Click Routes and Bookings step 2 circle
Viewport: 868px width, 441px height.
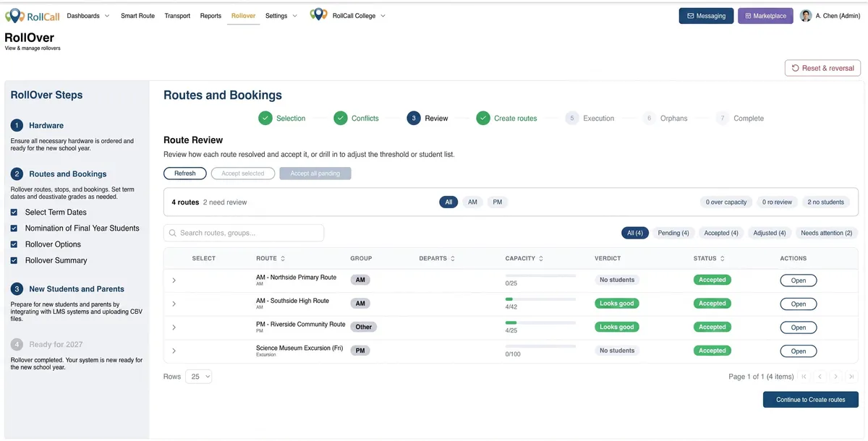point(17,174)
